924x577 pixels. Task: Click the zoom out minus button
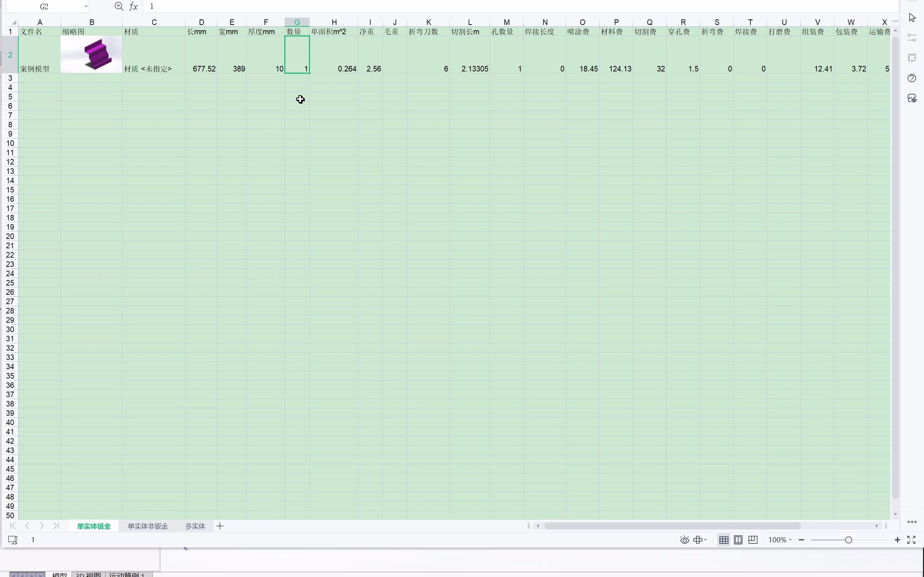801,540
